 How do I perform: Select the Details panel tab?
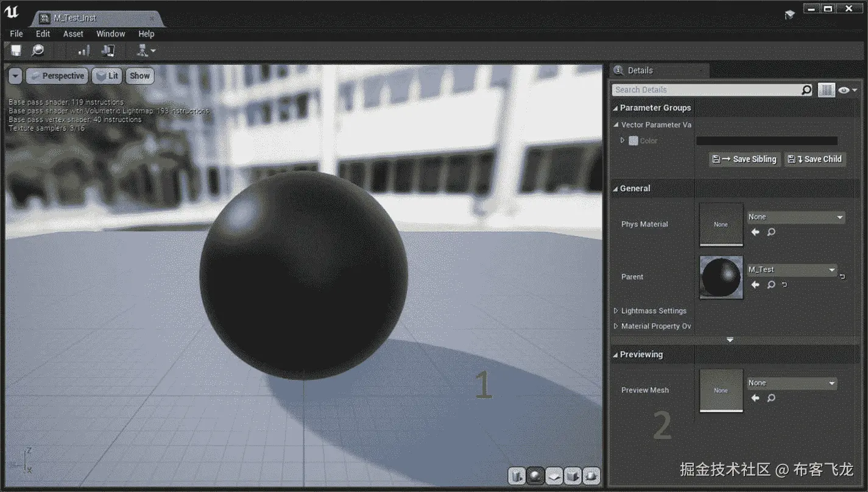(x=659, y=71)
